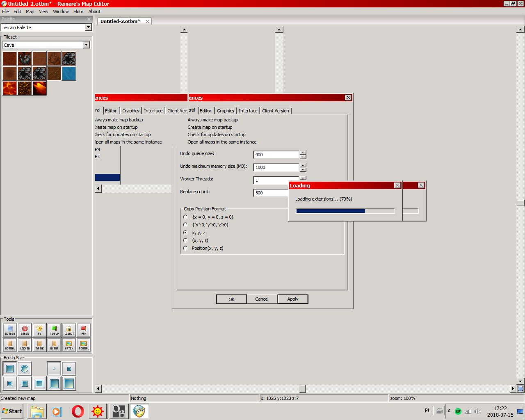Open the Floor menu

click(78, 11)
